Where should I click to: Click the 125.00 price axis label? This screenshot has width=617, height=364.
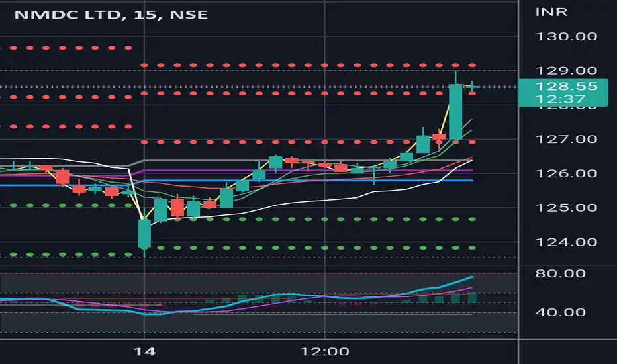coord(566,207)
